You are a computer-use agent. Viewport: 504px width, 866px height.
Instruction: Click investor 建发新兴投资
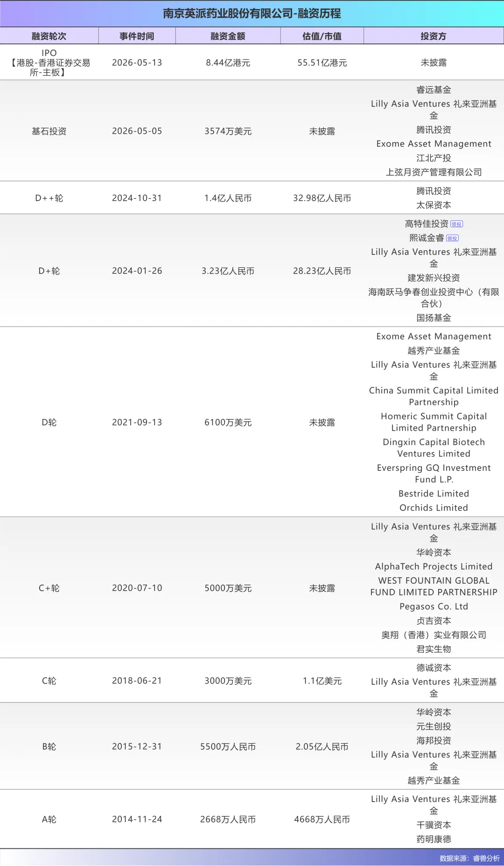(434, 278)
